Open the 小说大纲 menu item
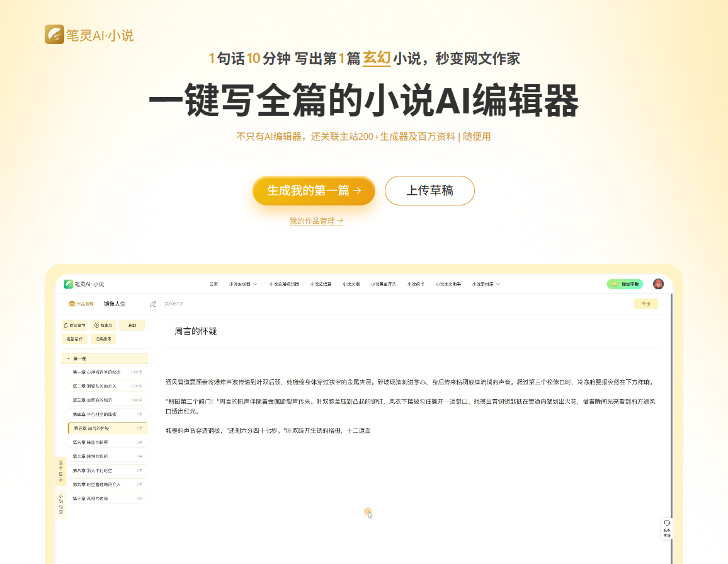 tap(351, 284)
